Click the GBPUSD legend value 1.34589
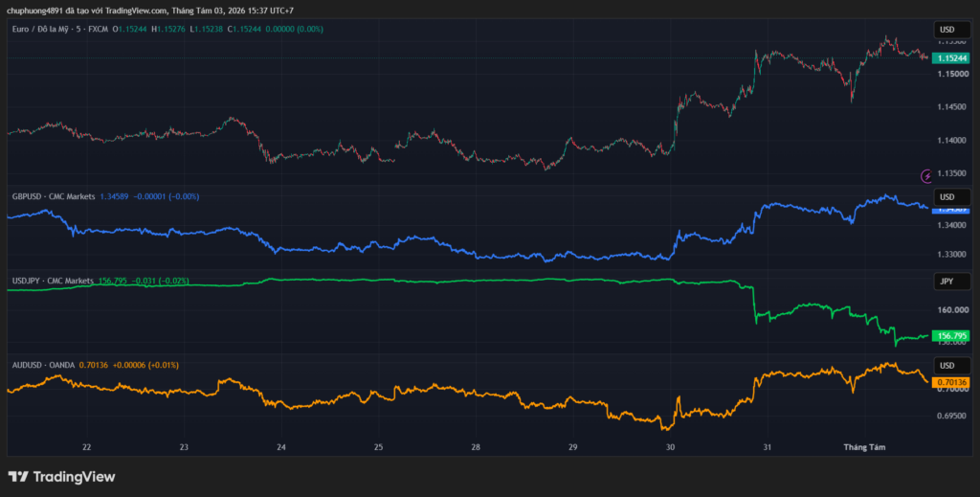Image resolution: width=980 pixels, height=497 pixels. point(115,196)
